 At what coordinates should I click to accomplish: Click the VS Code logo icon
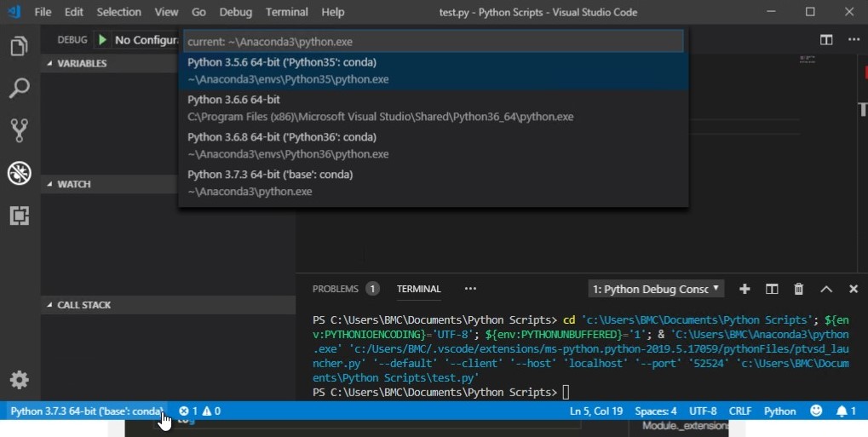[14, 12]
